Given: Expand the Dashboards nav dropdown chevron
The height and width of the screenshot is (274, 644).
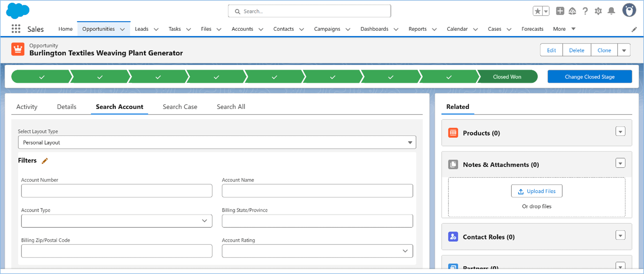Looking at the screenshot, I should 396,29.
